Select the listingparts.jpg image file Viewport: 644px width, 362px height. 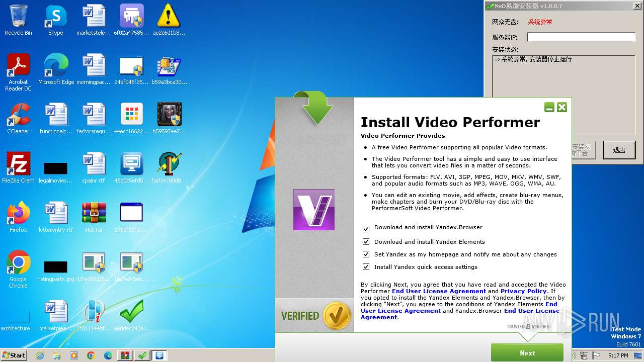(x=56, y=270)
